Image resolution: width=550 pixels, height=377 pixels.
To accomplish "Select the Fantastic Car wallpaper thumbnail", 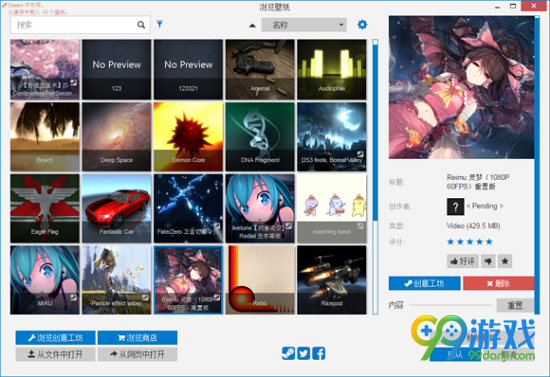I will 116,208.
